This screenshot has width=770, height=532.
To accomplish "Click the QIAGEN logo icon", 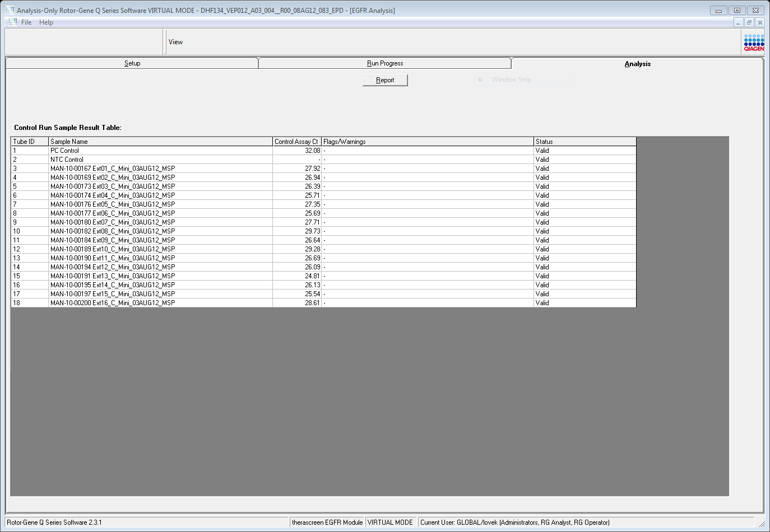I will click(754, 43).
